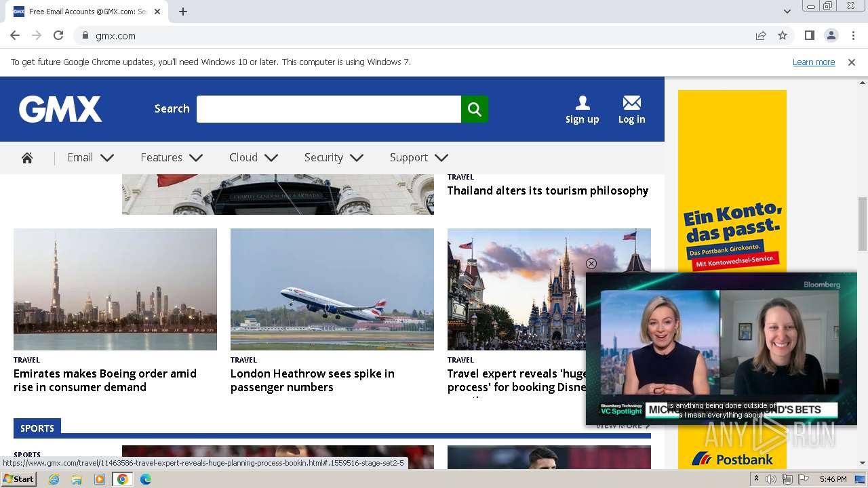The height and width of the screenshot is (488, 868).
Task: Open File Explorer from taskbar
Action: point(77,479)
